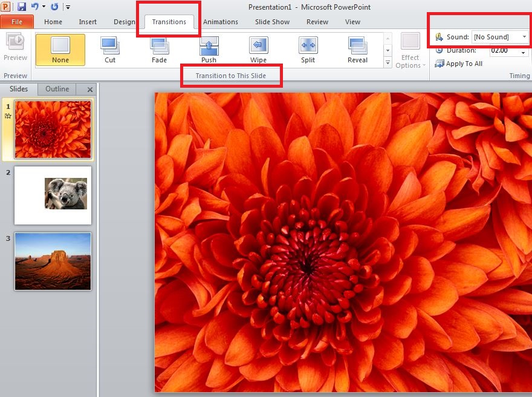Switch to the Review tab
Image resolution: width=532 pixels, height=397 pixels.
[317, 22]
